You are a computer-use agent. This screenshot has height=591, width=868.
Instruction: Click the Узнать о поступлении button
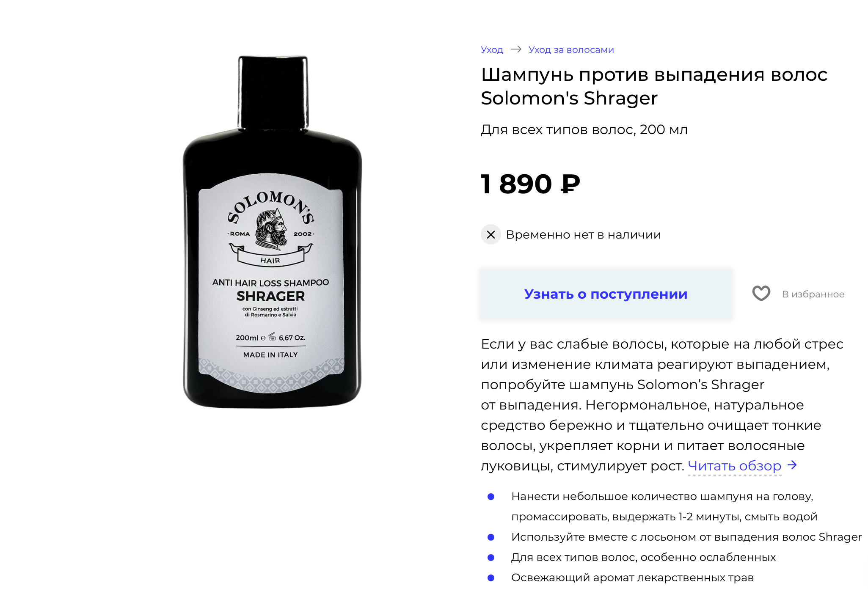[606, 294]
